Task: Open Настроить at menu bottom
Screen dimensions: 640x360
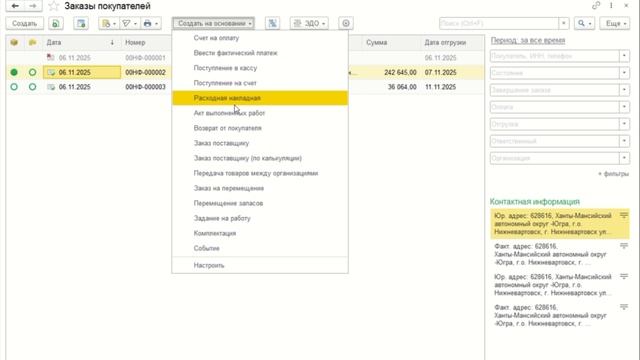Action: (x=260, y=265)
